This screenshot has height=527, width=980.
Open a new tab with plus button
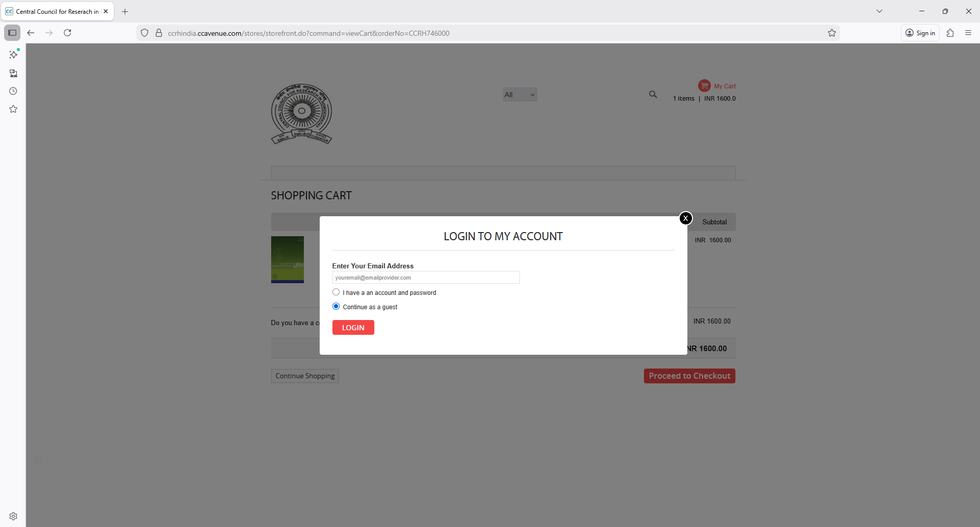tap(125, 11)
